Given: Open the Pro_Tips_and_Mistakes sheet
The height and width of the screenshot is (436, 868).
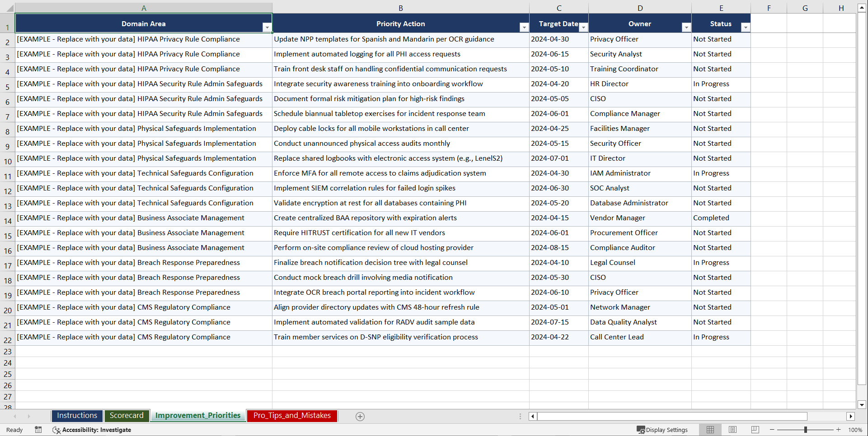Looking at the screenshot, I should click(291, 416).
